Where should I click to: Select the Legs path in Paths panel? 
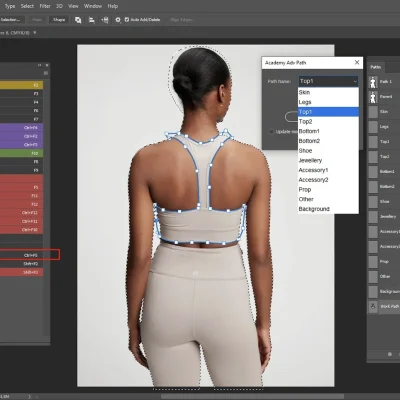click(x=384, y=127)
